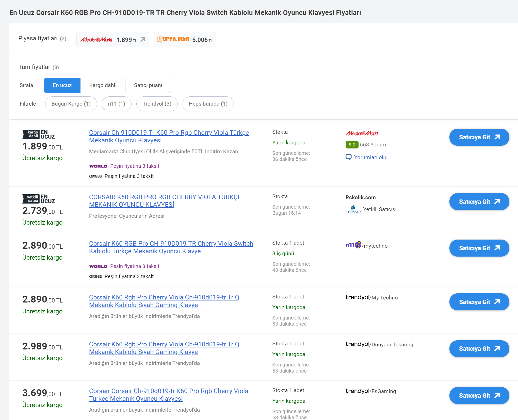Go to seller for Trendyol My Techno offer
This screenshot has width=518, height=420.
[479, 302]
